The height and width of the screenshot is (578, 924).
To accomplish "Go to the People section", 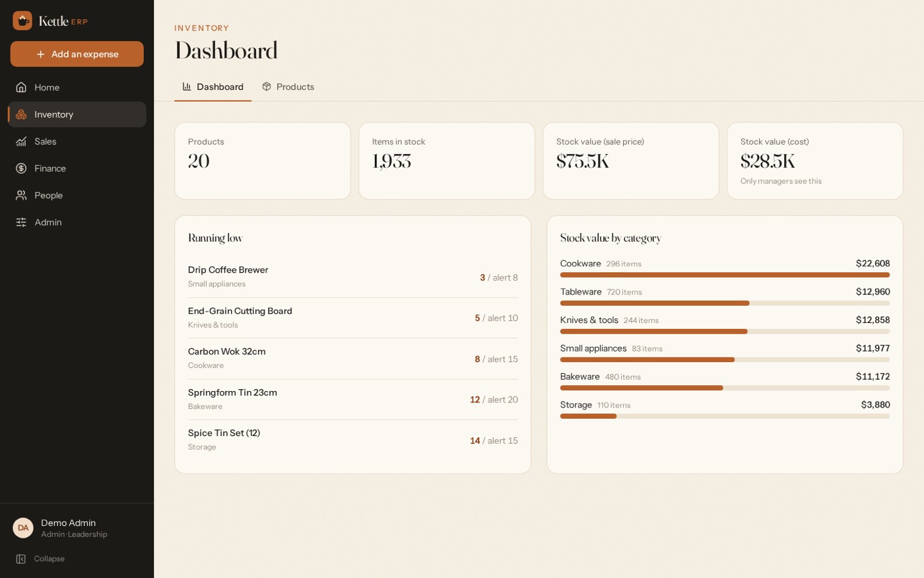I will click(x=77, y=196).
